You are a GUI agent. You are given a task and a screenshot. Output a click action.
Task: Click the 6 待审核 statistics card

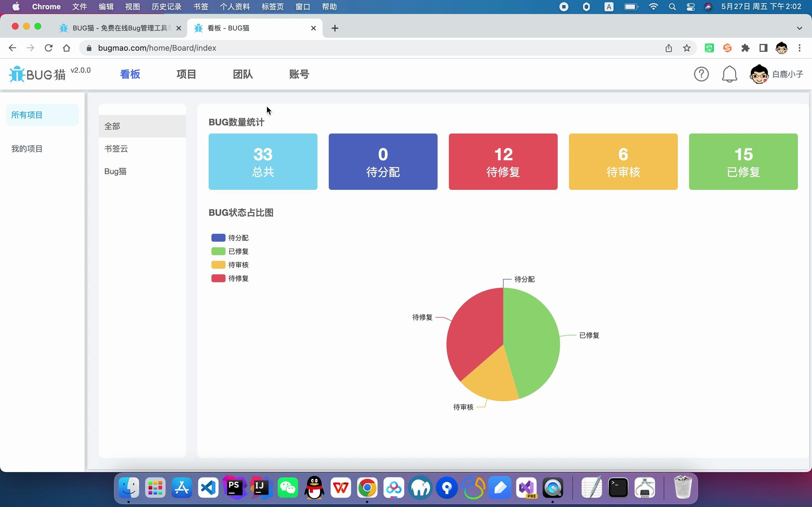(623, 161)
